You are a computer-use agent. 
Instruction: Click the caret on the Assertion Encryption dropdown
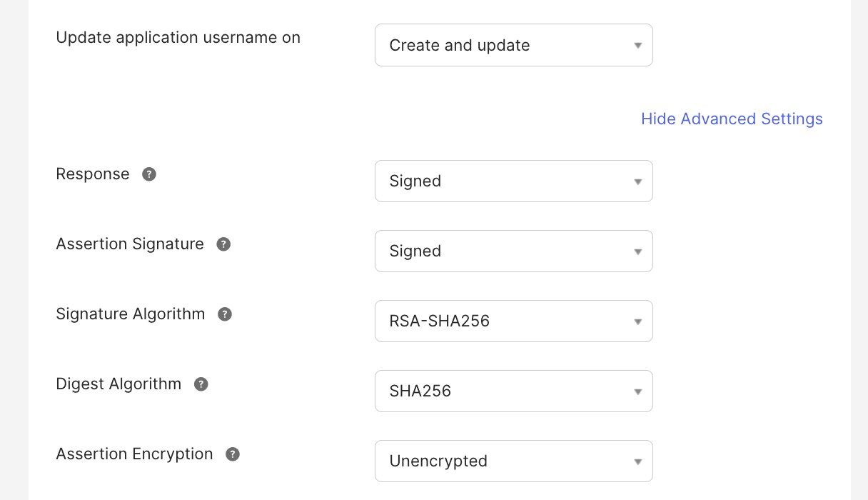[637, 461]
